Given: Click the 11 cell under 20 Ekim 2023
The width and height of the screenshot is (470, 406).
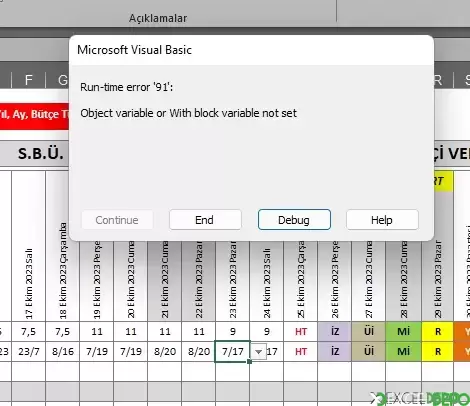Looking at the screenshot, I should pos(131,332).
